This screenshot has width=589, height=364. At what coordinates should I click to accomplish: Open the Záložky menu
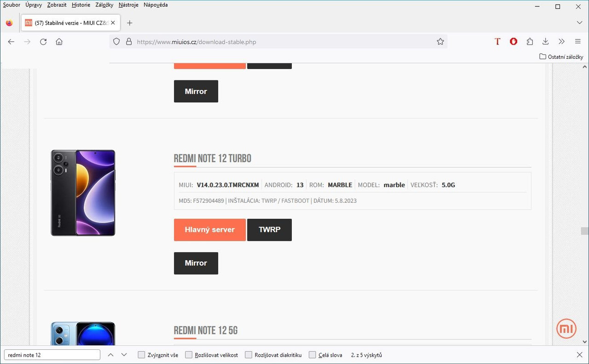pos(104,5)
